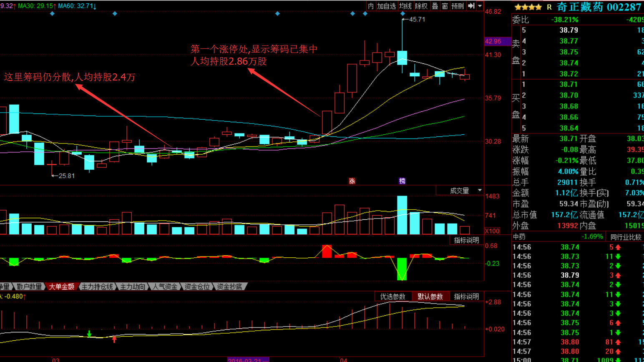Toggle the 叠 overlay option

435,6
